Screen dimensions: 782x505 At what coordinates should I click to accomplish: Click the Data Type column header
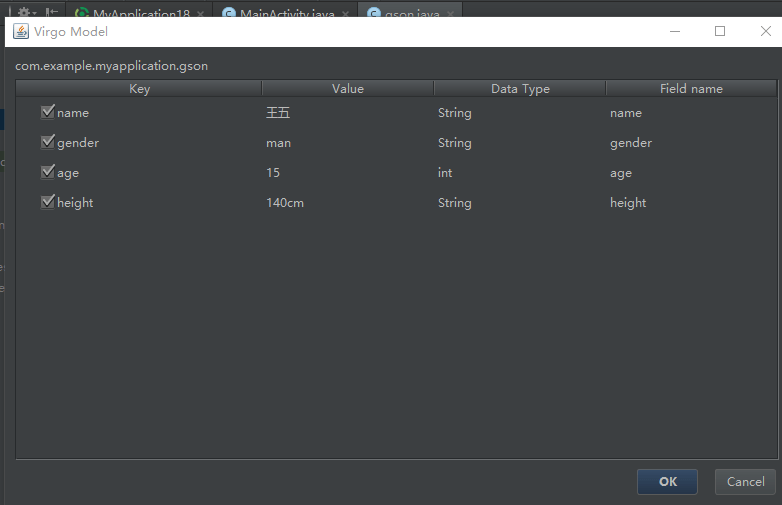(x=520, y=89)
